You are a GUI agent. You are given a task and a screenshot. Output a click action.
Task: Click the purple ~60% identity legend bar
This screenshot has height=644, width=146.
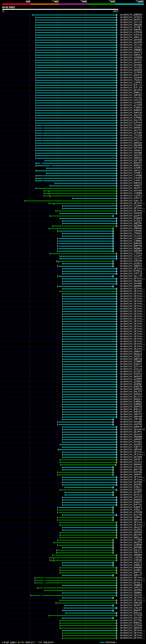click(x=73, y=4)
